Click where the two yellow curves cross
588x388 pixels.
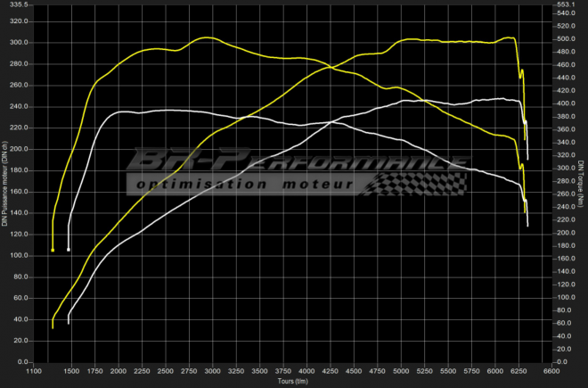click(x=328, y=67)
